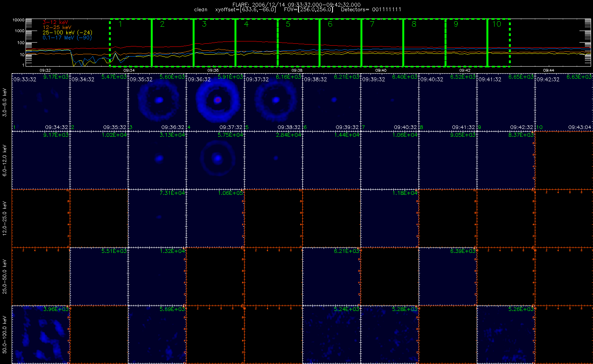Click the 09:43:04 end time label

point(580,127)
